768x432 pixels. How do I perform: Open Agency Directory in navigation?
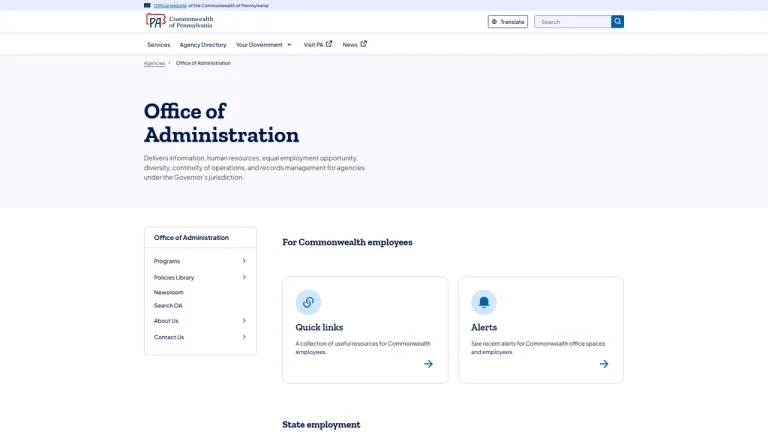(x=203, y=45)
